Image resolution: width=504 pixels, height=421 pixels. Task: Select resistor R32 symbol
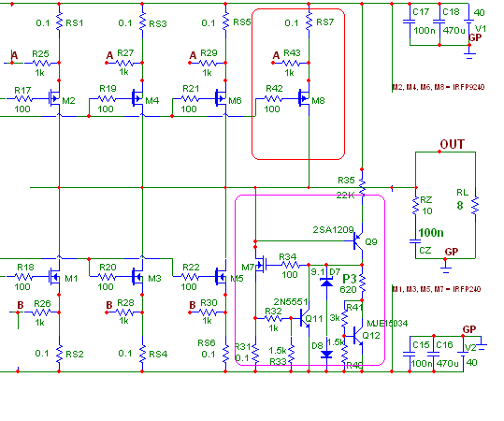coord(273,318)
